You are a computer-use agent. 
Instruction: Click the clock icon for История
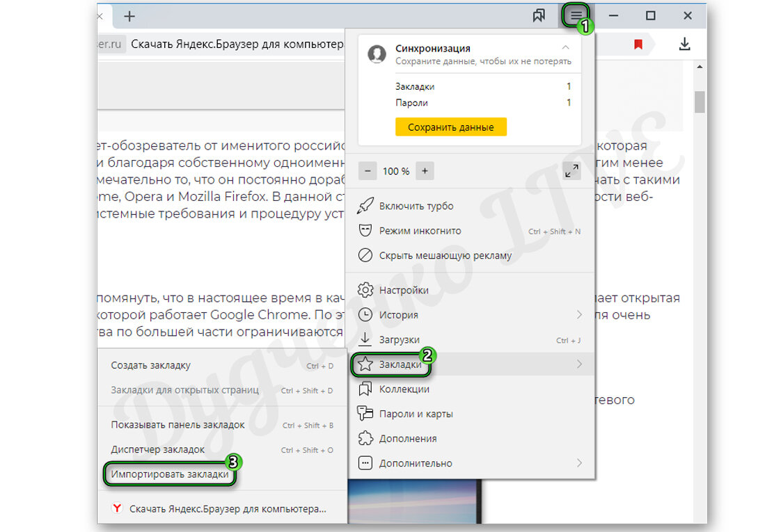(x=365, y=314)
